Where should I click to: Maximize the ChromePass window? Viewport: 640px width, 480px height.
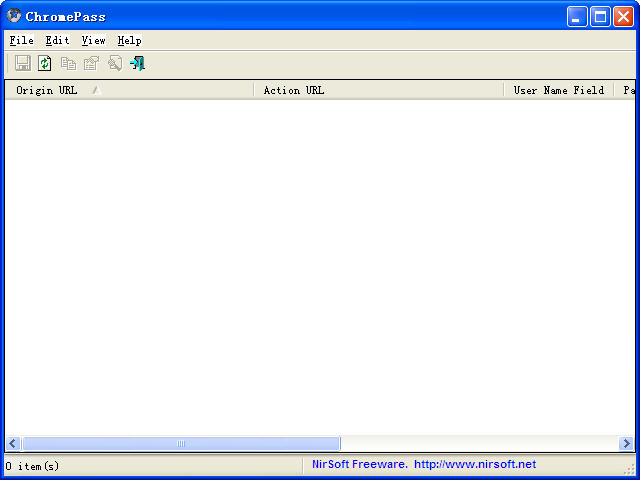tap(600, 17)
